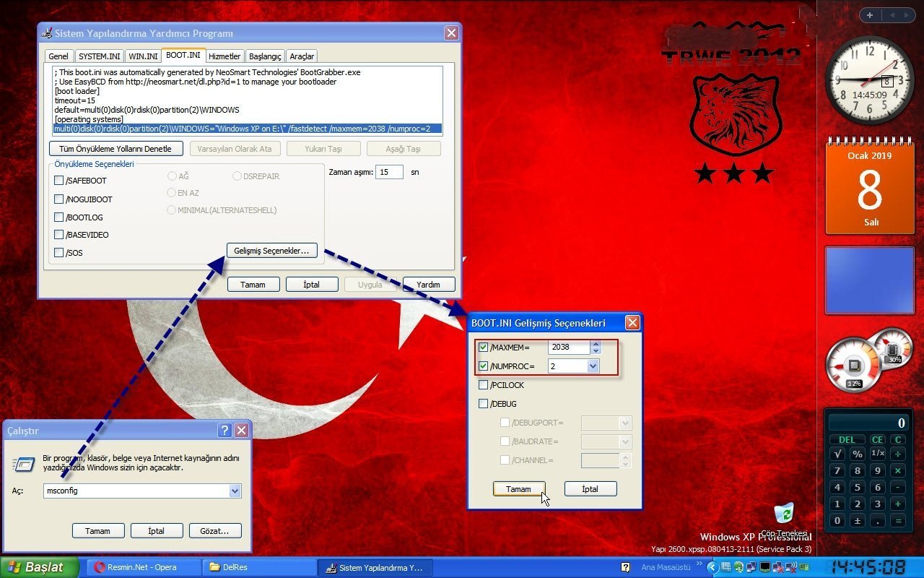Click Yardım in Sistem Yapılandırma window
This screenshot has width=924, height=578.
click(429, 285)
